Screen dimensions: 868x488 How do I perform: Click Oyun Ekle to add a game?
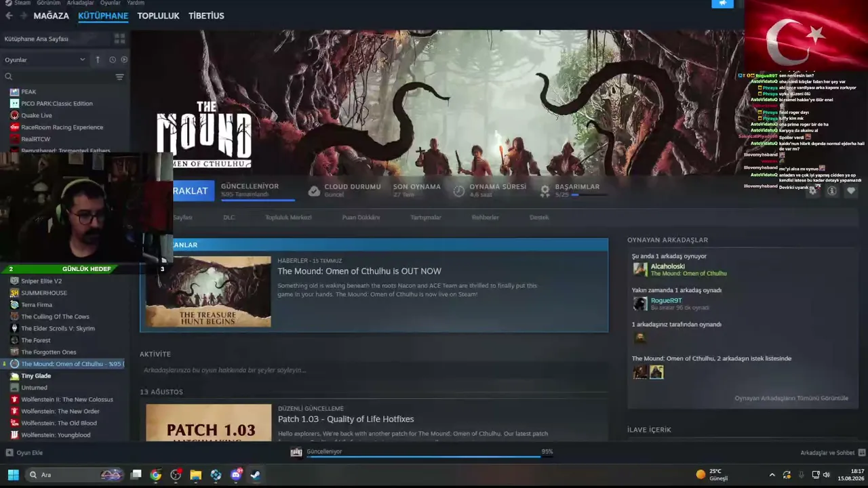[x=24, y=452]
